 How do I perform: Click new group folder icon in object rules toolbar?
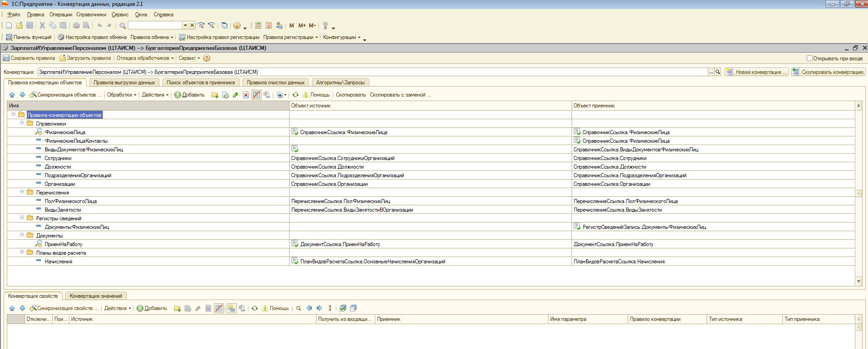point(215,95)
